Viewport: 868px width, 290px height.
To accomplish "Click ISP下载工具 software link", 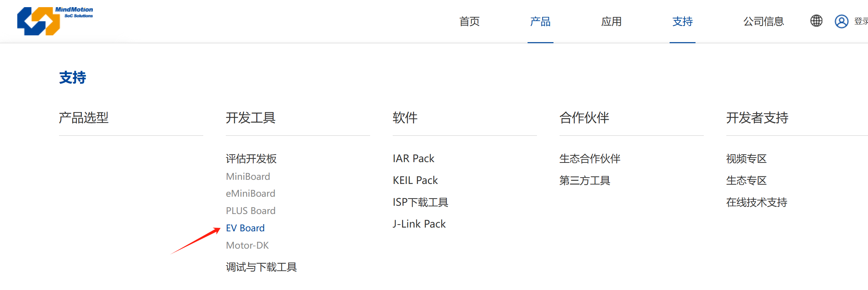I will pos(420,202).
